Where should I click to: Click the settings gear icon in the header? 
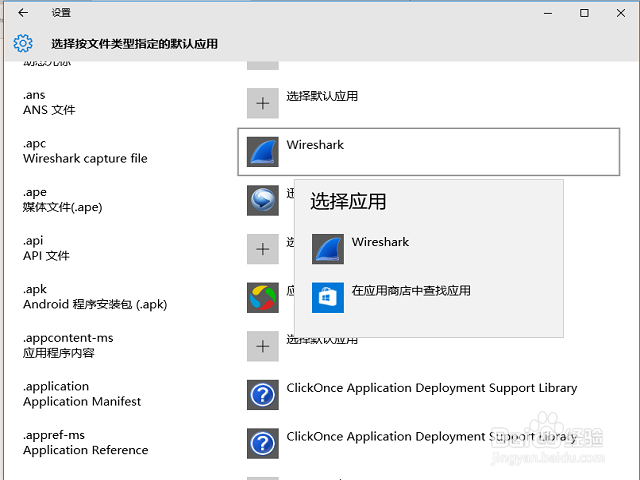click(x=23, y=43)
